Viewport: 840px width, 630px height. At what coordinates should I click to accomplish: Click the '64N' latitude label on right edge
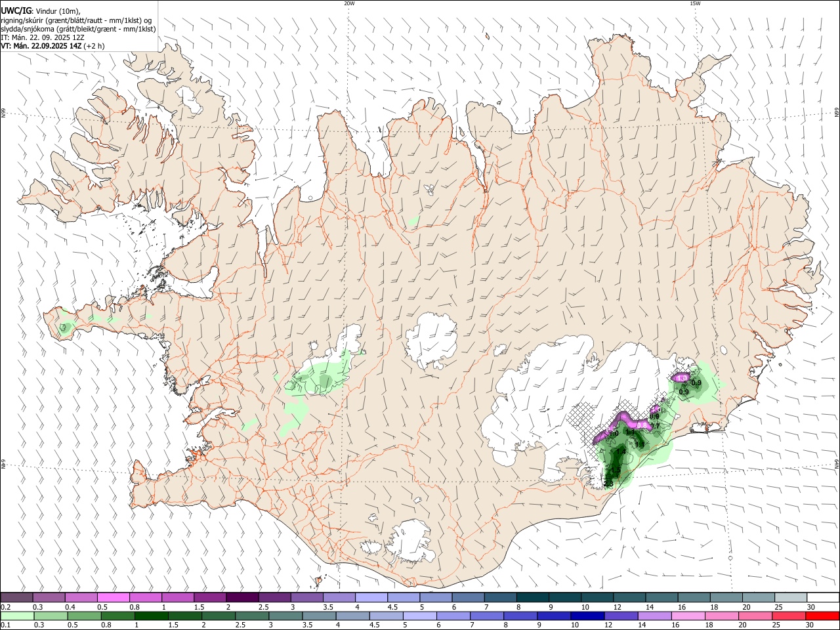point(837,463)
